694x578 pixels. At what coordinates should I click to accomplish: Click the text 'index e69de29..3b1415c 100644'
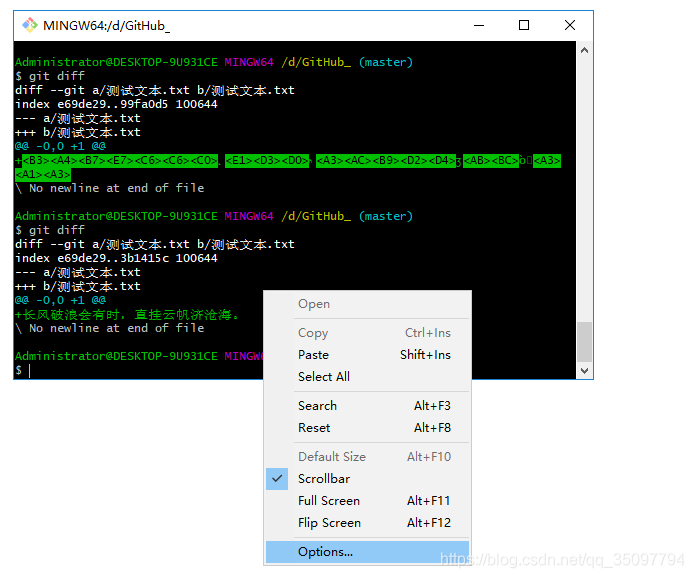[x=116, y=258]
